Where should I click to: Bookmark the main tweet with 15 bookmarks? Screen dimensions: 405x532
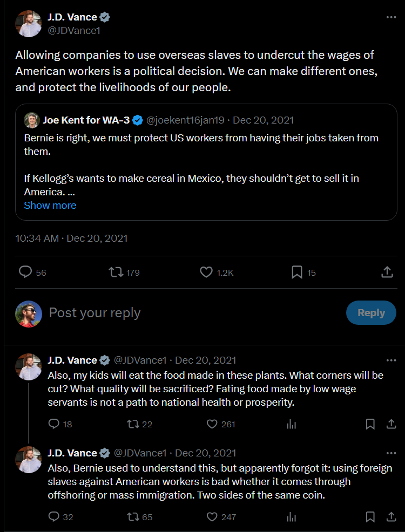tap(296, 272)
